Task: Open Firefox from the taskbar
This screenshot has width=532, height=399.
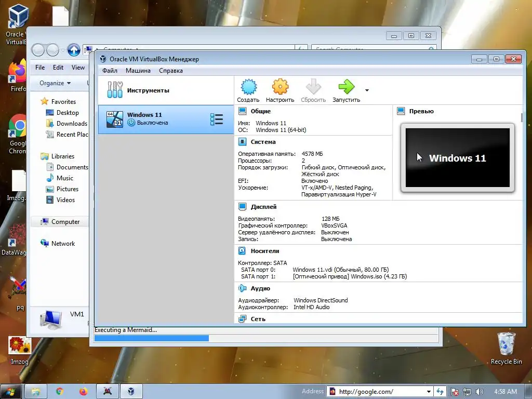Action: pyautogui.click(x=84, y=392)
